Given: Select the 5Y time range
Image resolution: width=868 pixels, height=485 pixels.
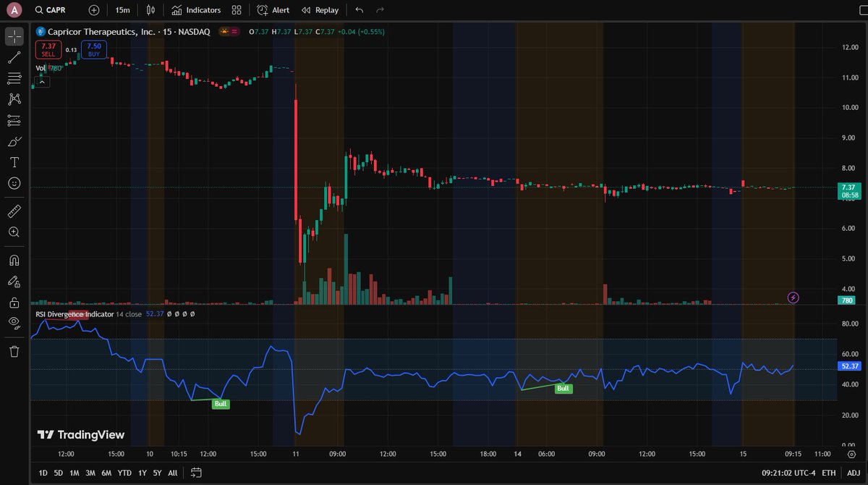Looking at the screenshot, I should pos(157,473).
